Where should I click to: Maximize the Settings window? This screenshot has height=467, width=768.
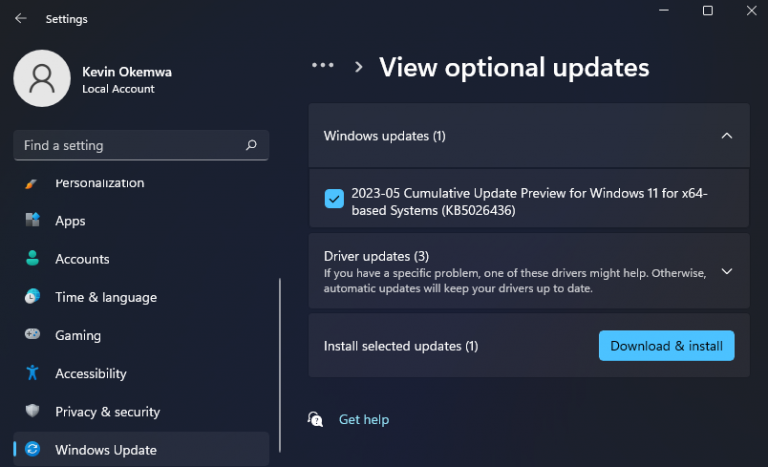[708, 10]
